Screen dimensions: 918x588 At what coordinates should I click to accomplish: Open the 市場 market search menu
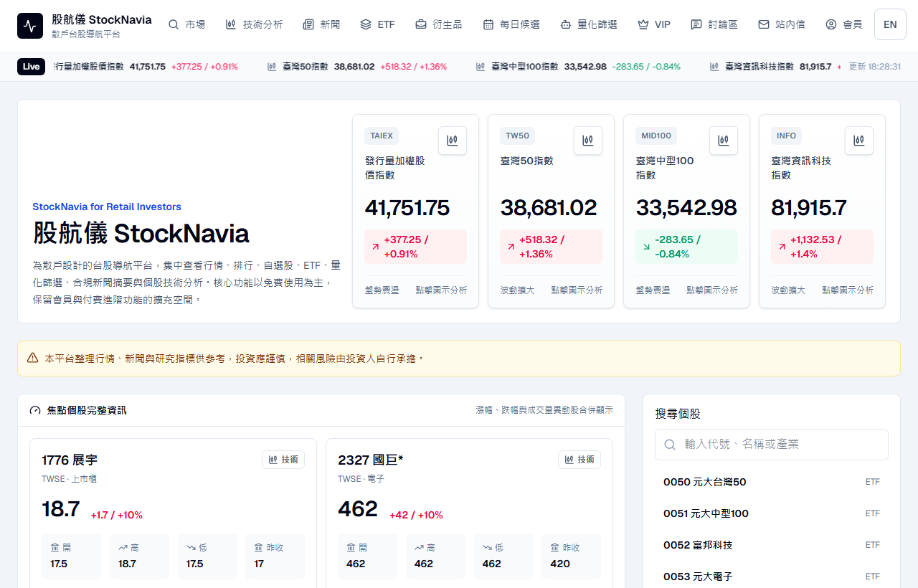(x=186, y=24)
